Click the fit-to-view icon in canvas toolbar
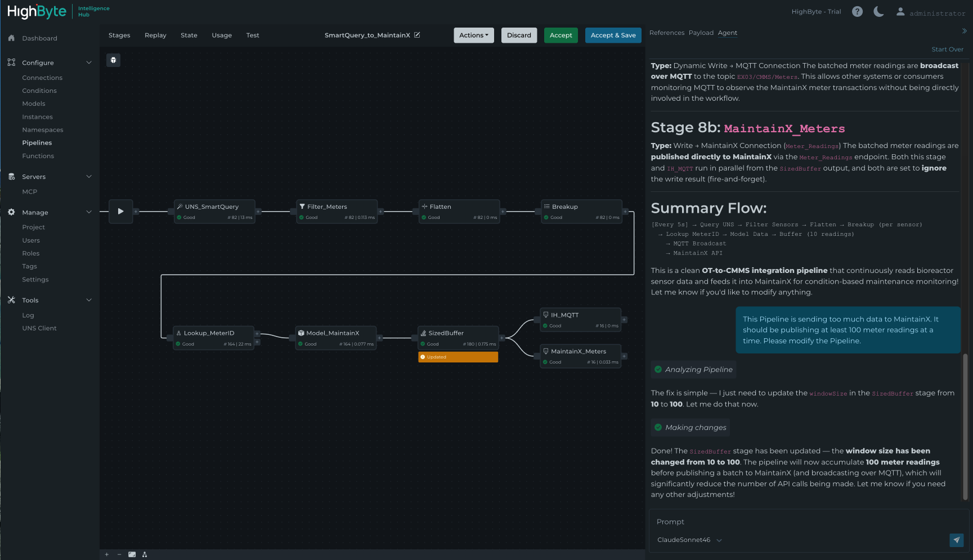 [x=132, y=554]
